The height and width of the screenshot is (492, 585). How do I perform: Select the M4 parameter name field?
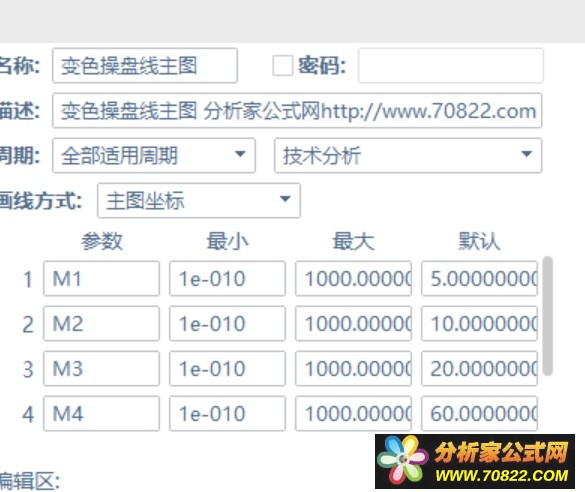point(101,414)
